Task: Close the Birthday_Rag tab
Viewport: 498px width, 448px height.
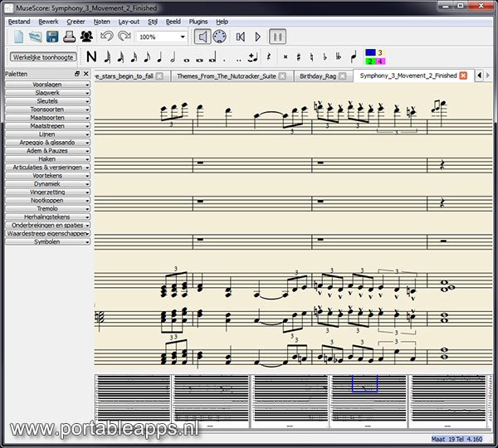Action: point(342,76)
